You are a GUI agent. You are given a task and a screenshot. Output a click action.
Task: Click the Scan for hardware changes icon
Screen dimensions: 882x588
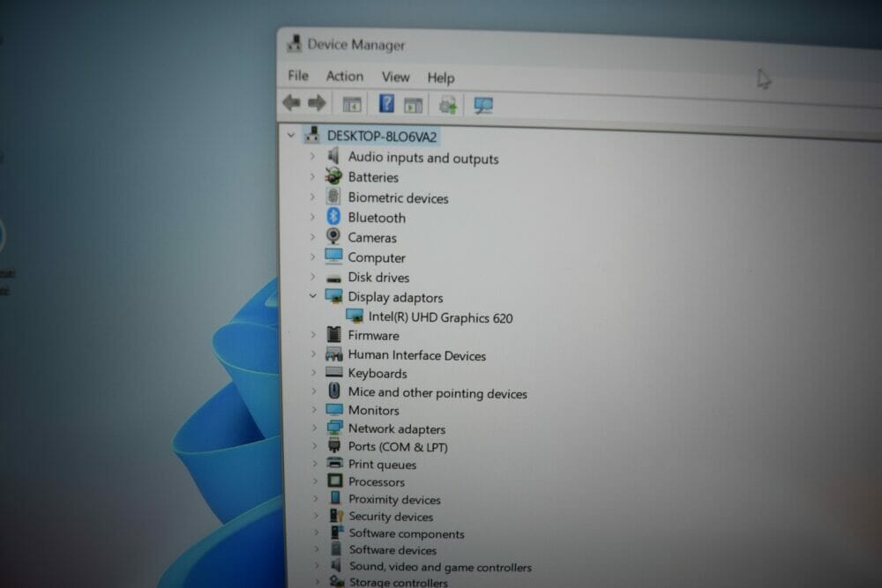483,106
